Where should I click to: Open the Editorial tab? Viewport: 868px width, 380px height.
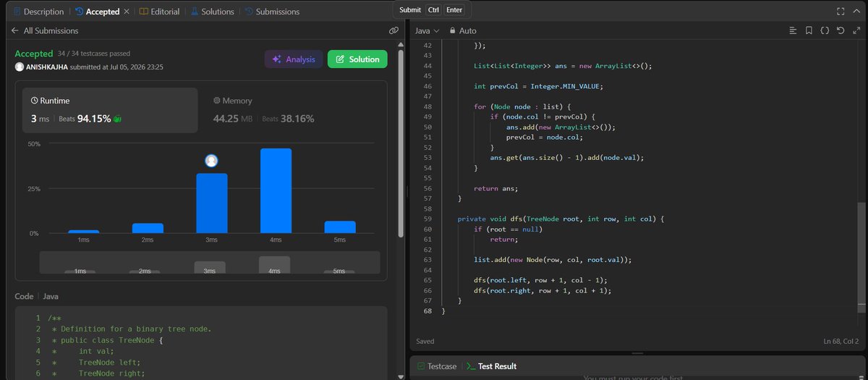(x=159, y=12)
